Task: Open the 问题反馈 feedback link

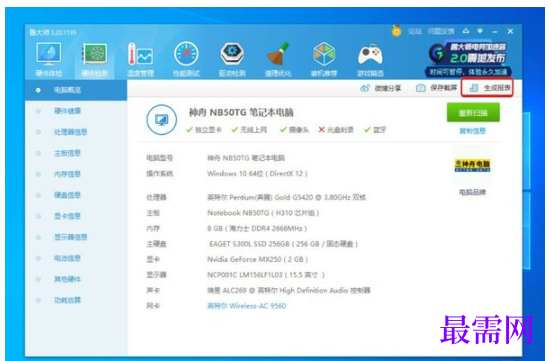Action: coord(441,31)
